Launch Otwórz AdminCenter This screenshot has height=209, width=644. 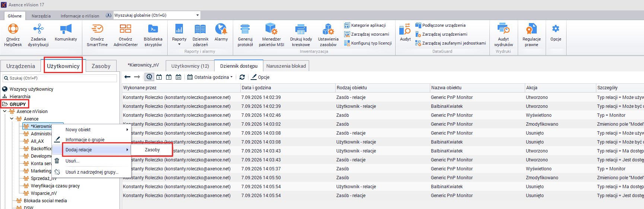pyautogui.click(x=126, y=35)
